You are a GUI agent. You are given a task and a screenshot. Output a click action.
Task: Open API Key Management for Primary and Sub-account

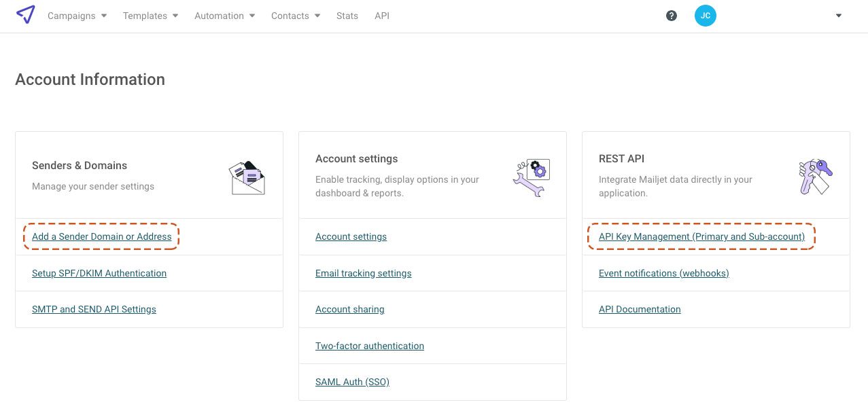tap(701, 236)
